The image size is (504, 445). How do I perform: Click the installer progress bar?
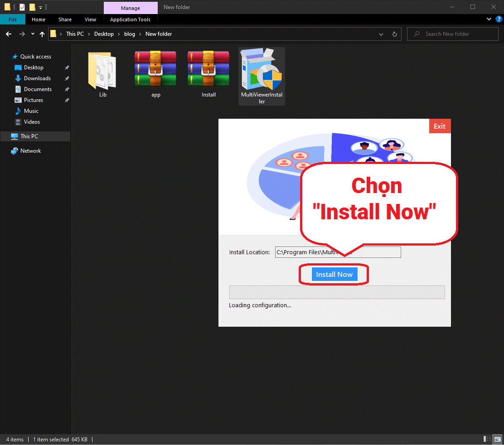coord(337,292)
